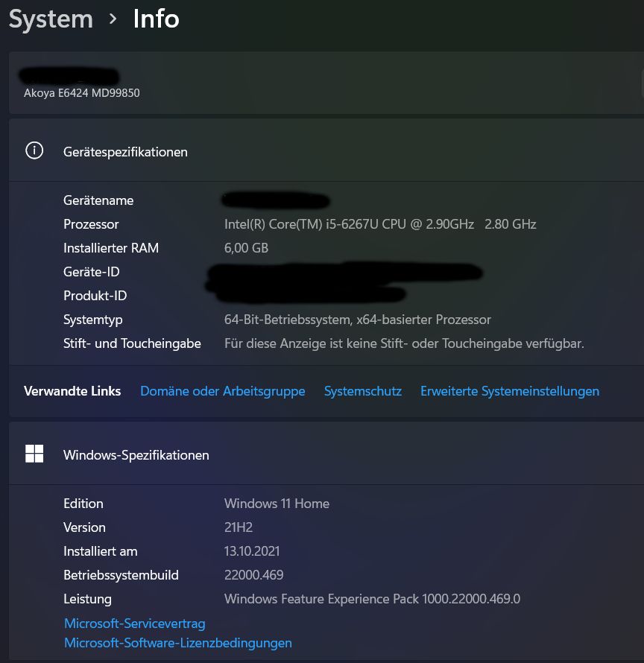Click the Version value 21H2
The height and width of the screenshot is (663, 644).
point(239,527)
